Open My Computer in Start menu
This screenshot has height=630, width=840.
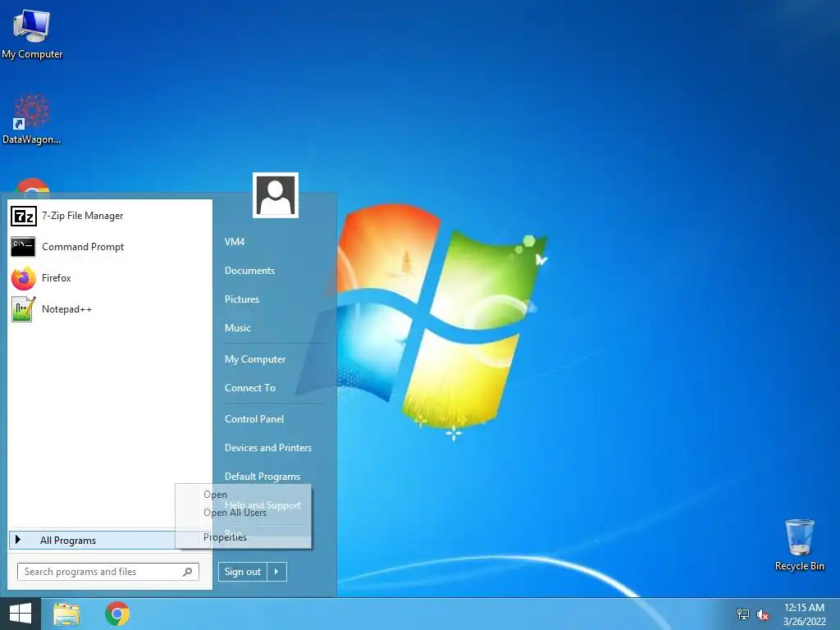click(x=255, y=359)
